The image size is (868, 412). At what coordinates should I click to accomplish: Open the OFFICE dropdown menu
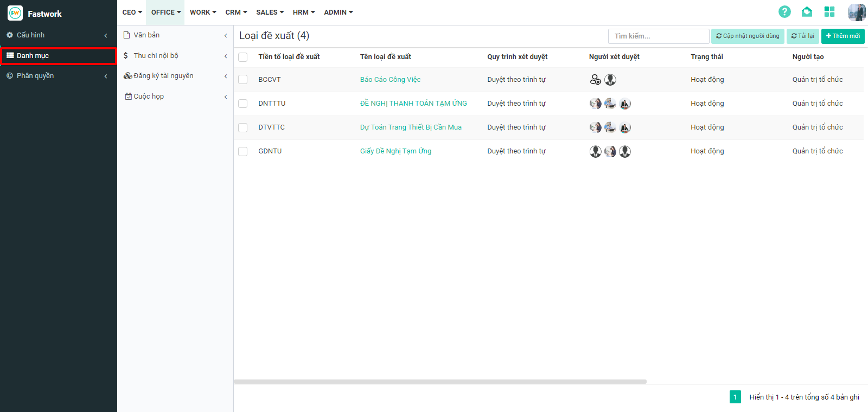pos(166,12)
